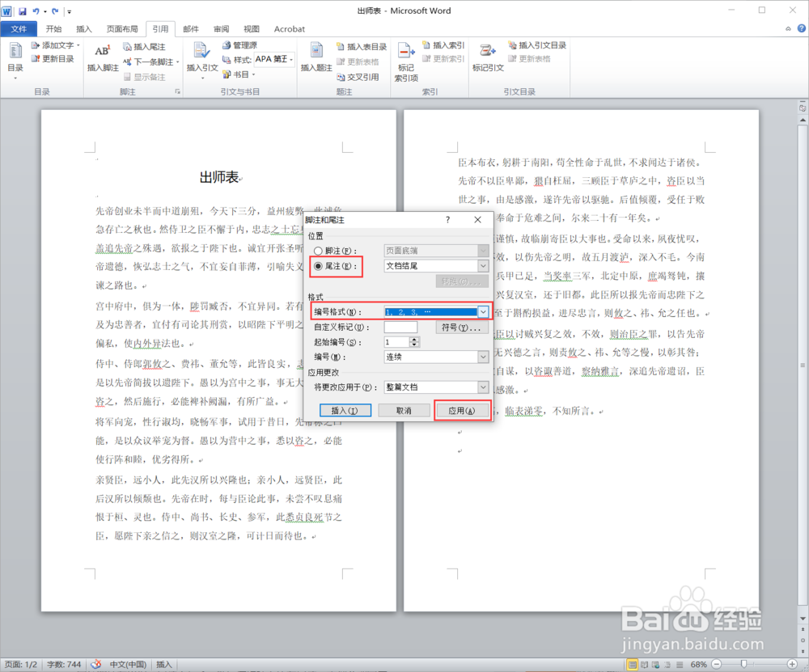Switch to Draft view icon in status bar
809x672 pixels.
pyautogui.click(x=680, y=665)
